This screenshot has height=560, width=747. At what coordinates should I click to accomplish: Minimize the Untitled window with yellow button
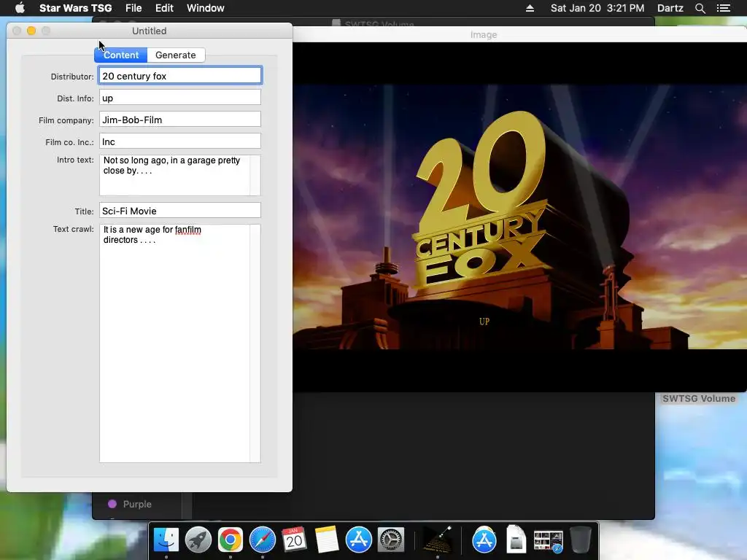pos(31,31)
